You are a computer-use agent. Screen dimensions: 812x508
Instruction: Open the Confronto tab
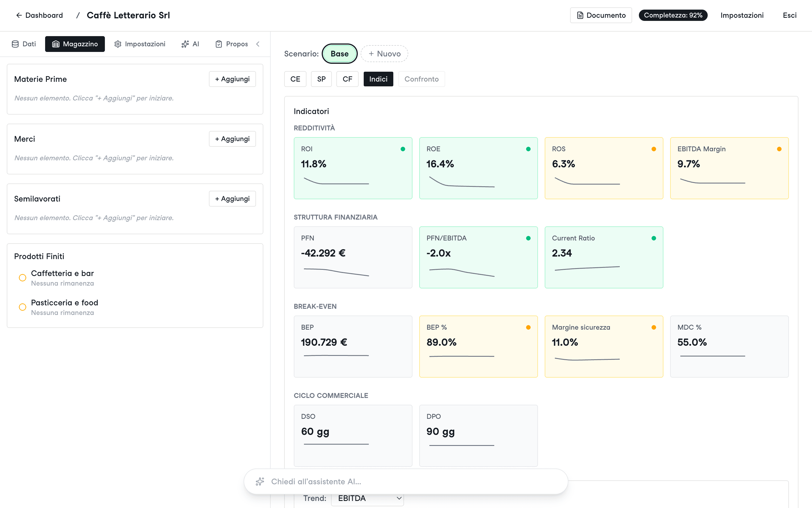click(422, 79)
